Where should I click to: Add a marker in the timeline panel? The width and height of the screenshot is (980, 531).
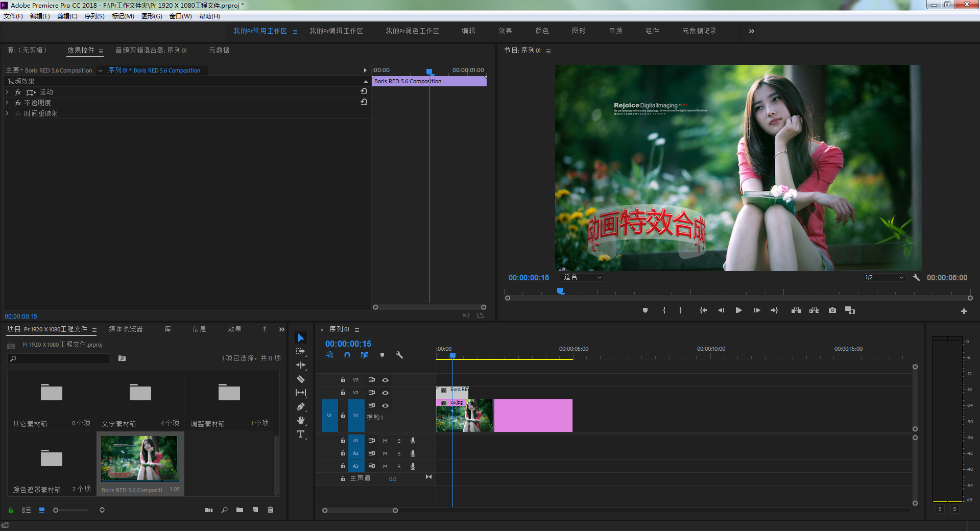(382, 355)
